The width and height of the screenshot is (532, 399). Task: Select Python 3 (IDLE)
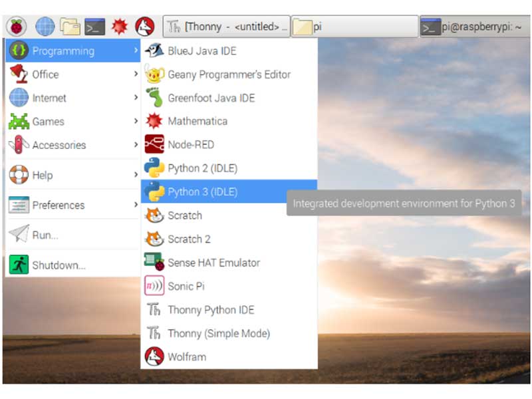pyautogui.click(x=199, y=192)
